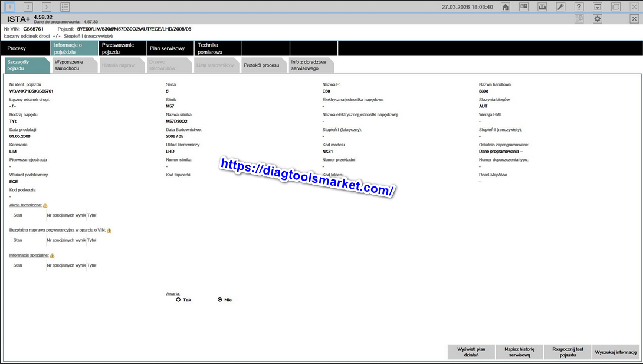Click the session list icon beside tab 3
Image resolution: width=643 pixels, height=364 pixels.
[x=65, y=7]
